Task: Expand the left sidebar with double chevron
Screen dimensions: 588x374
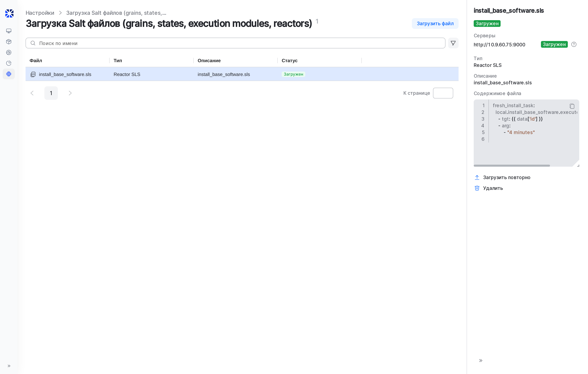Action: pyautogui.click(x=9, y=366)
